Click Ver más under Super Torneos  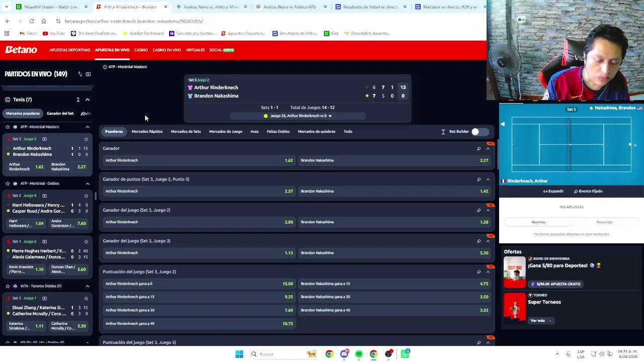click(540, 321)
